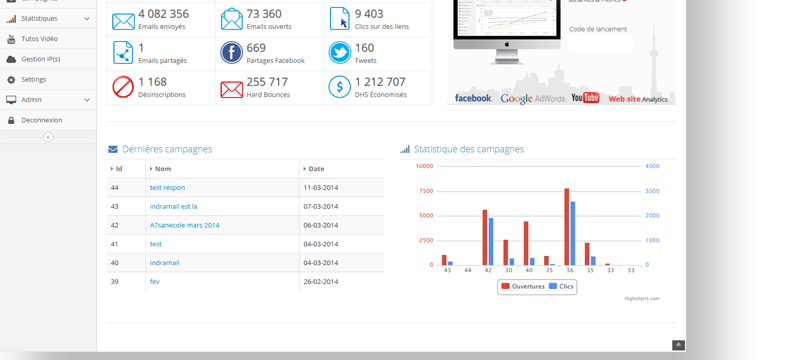The height and width of the screenshot is (360, 791).
Task: Sort campaigns by the Date column header
Action: pos(316,169)
